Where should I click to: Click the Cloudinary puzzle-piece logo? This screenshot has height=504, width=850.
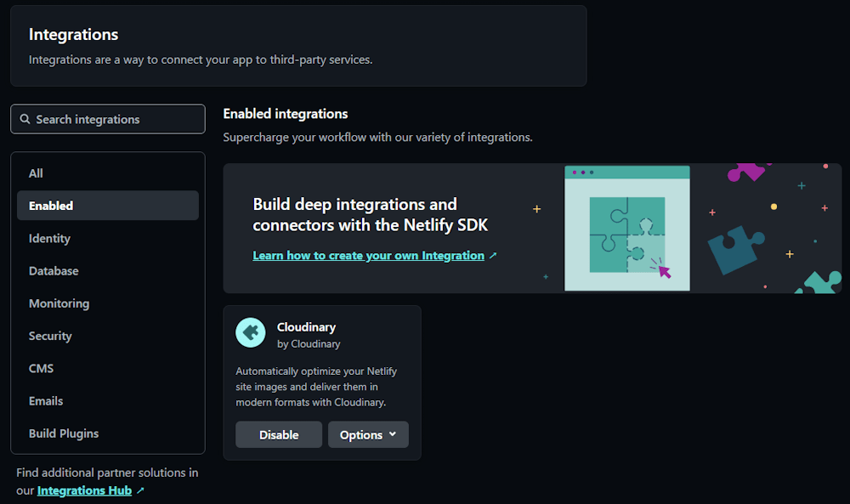point(250,332)
